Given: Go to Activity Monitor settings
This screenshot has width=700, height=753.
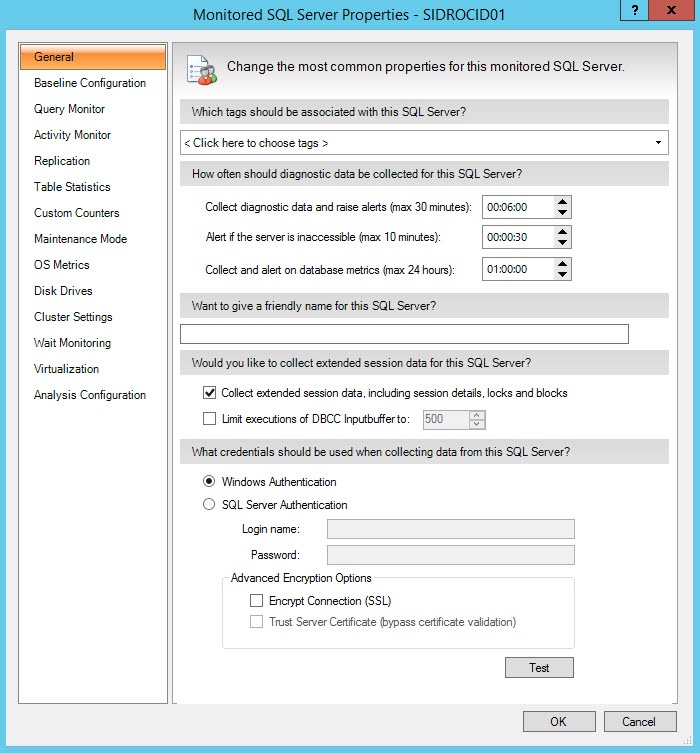Looking at the screenshot, I should (x=72, y=134).
